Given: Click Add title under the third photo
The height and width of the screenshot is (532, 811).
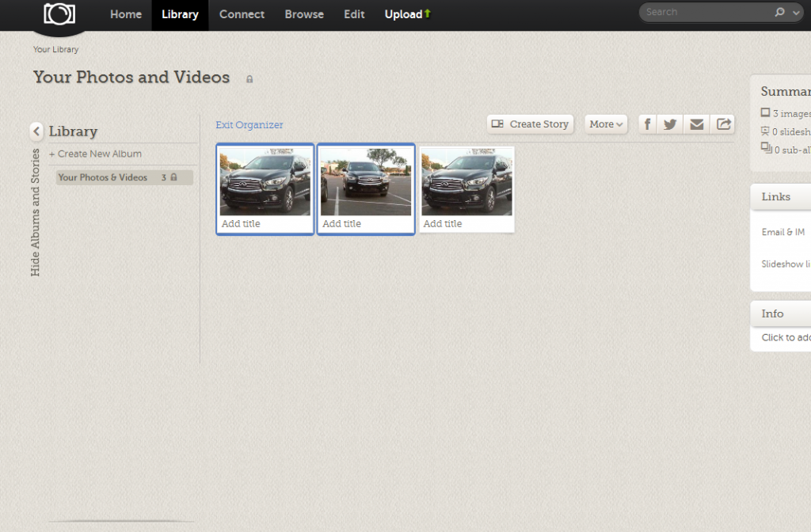Looking at the screenshot, I should click(443, 224).
